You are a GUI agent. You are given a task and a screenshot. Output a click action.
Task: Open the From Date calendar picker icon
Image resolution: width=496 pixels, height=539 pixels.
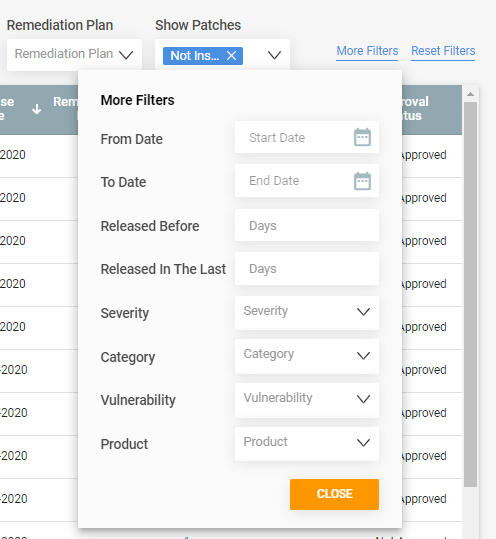(x=362, y=137)
